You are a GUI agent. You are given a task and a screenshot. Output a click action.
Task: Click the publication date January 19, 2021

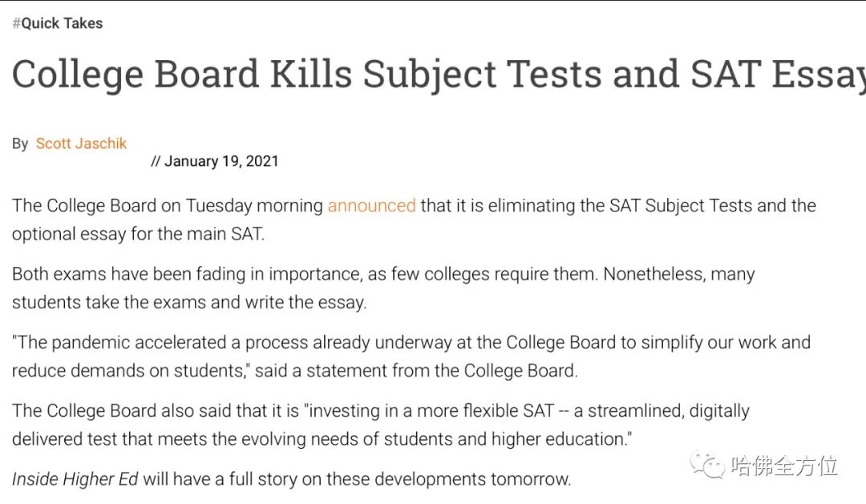click(x=221, y=161)
